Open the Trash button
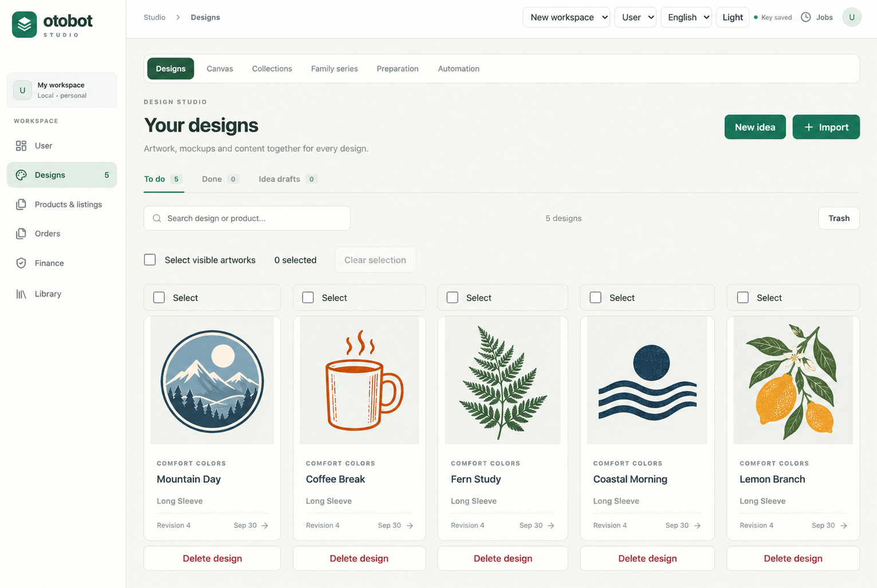877x588 pixels. pyautogui.click(x=839, y=218)
